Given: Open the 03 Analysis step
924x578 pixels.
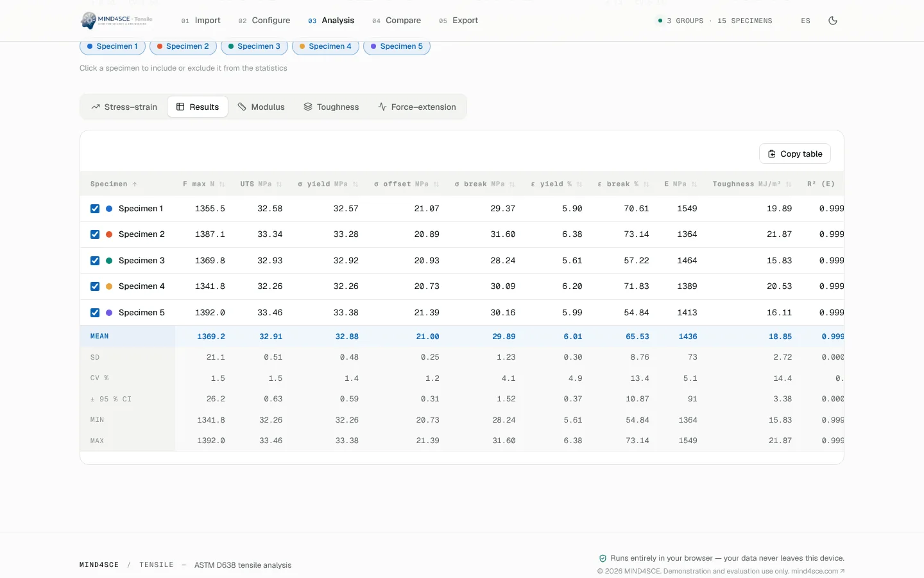Looking at the screenshot, I should (x=331, y=21).
